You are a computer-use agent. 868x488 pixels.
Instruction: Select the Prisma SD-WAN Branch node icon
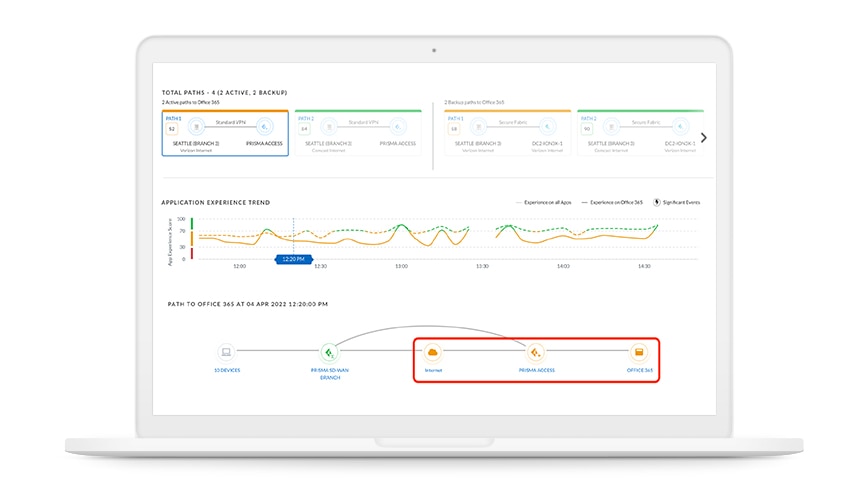[329, 352]
